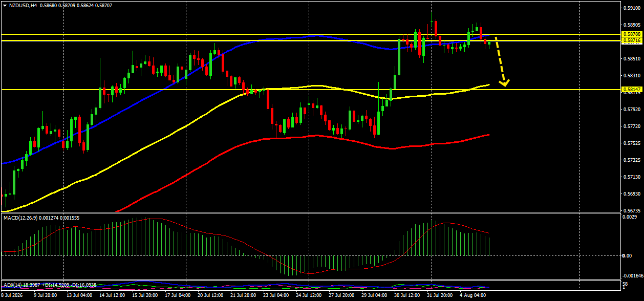Image resolution: width=644 pixels, height=301 pixels.
Task: Click the 4 Aug 04:00 time label
Action: pos(473,295)
